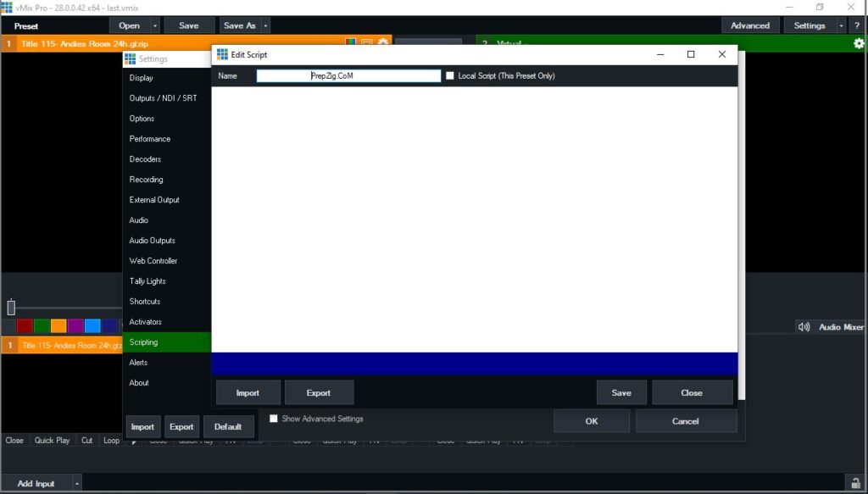868x494 pixels.
Task: Open the help question mark button
Action: 857,25
